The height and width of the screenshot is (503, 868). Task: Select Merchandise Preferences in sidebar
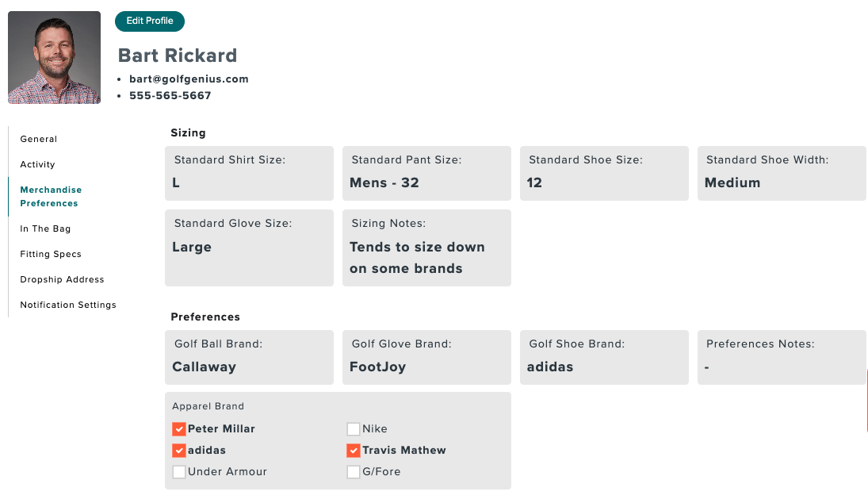(51, 197)
